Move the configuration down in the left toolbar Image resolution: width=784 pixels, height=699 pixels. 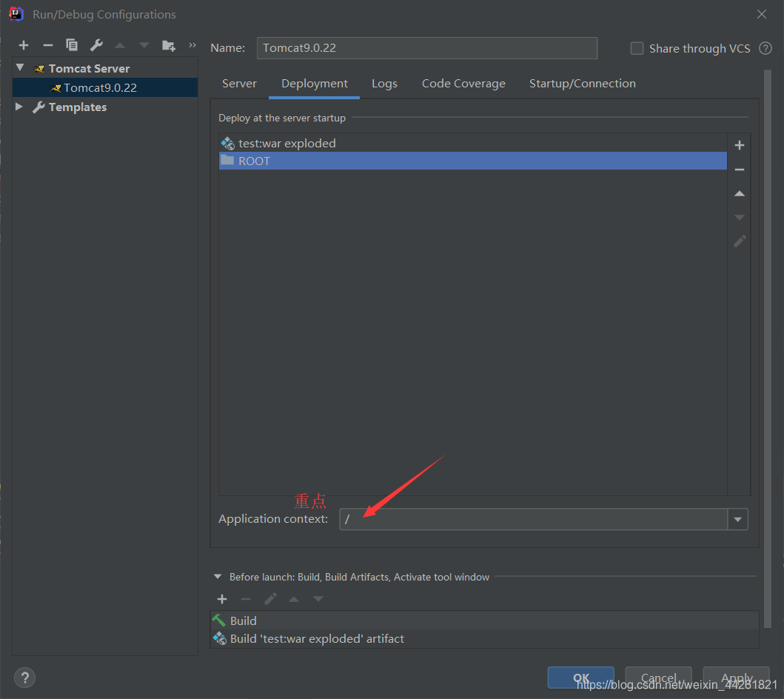144,45
